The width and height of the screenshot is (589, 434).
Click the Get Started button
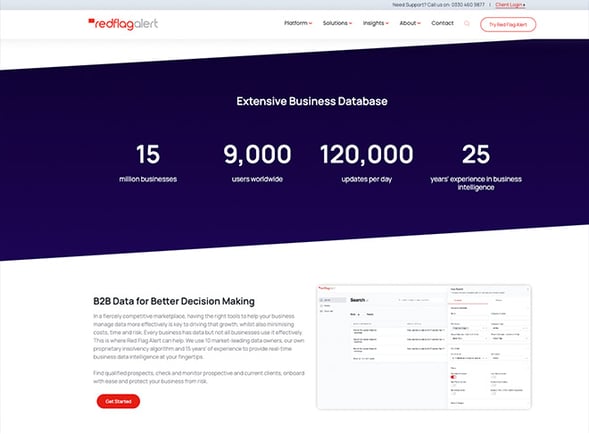118,401
